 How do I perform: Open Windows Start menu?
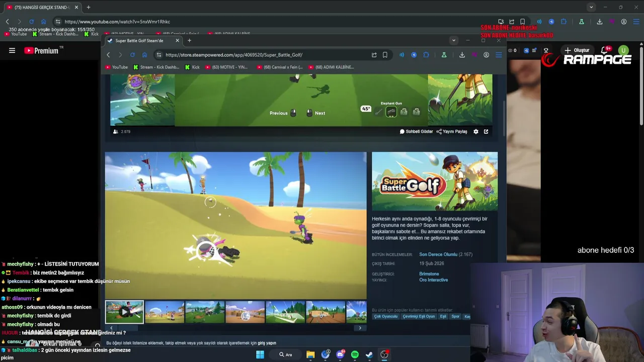coord(260,354)
